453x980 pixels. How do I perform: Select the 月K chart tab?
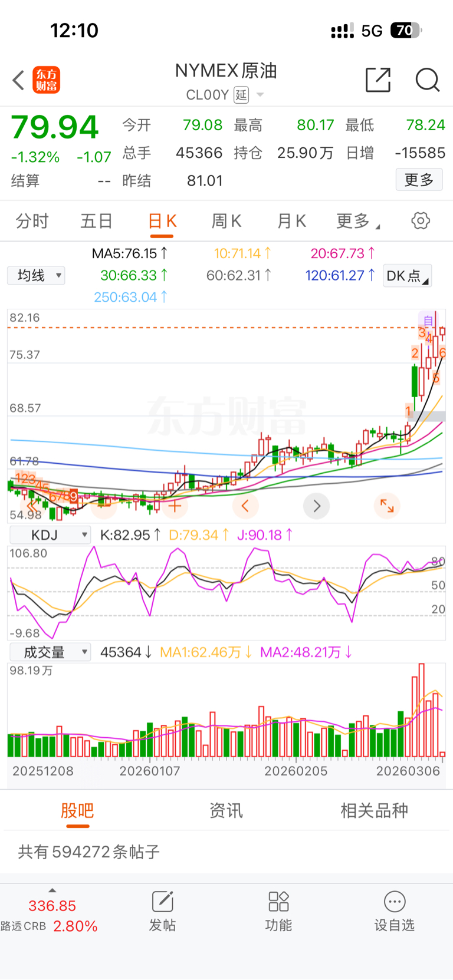coord(291,222)
